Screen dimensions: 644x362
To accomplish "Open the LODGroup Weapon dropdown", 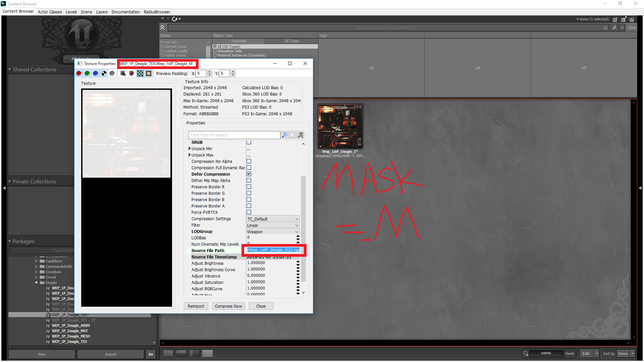I will click(x=273, y=232).
